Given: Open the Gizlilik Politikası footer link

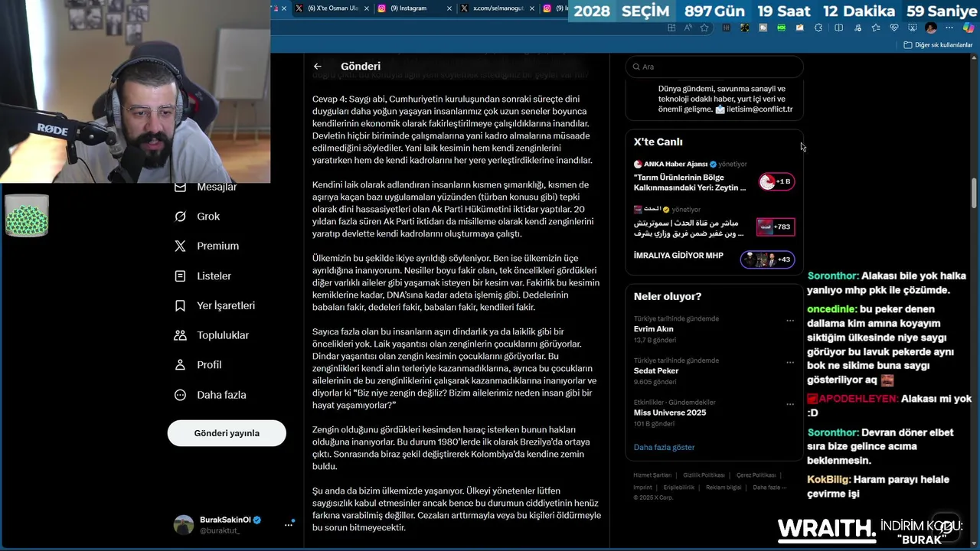Looking at the screenshot, I should (704, 475).
